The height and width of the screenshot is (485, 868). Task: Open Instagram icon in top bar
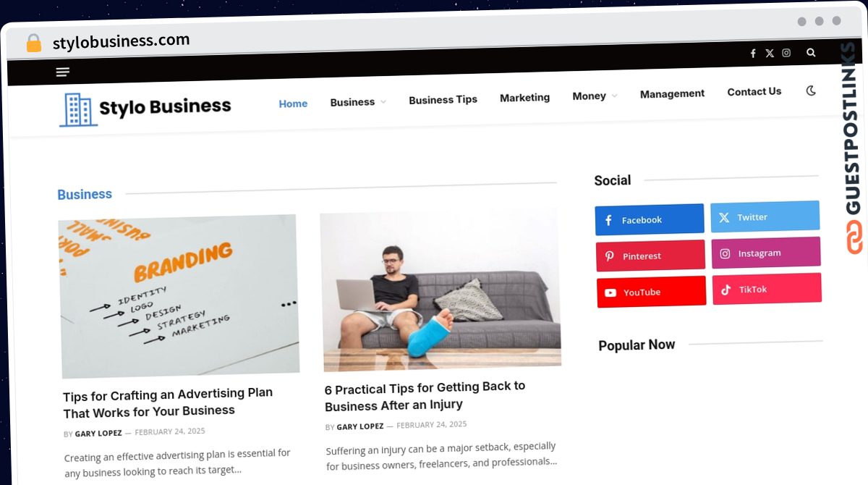786,53
